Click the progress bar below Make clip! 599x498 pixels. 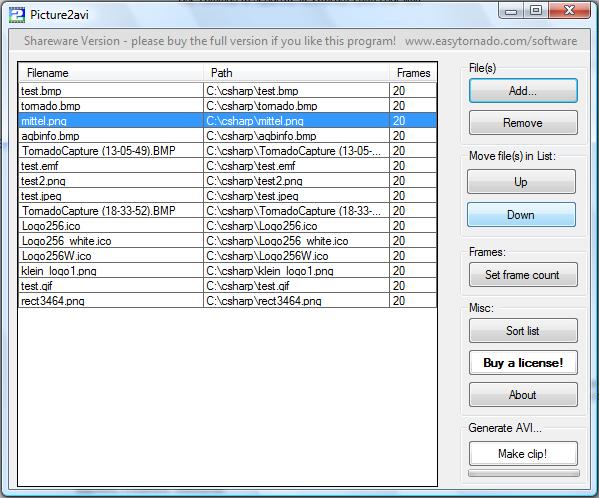(524, 473)
